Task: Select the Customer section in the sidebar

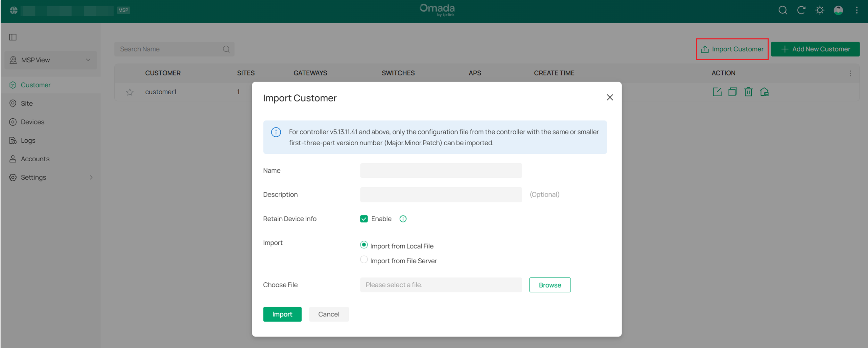Action: point(35,84)
